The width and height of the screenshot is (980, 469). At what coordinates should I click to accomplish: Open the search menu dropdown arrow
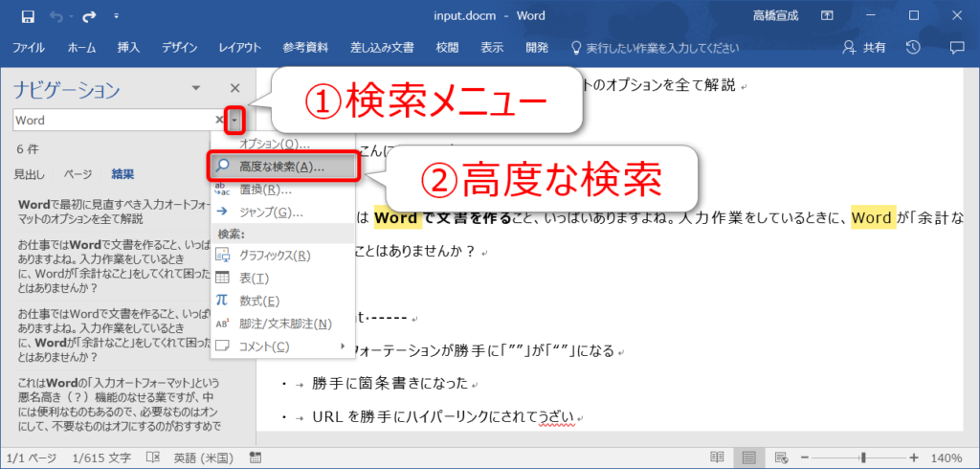[x=234, y=120]
